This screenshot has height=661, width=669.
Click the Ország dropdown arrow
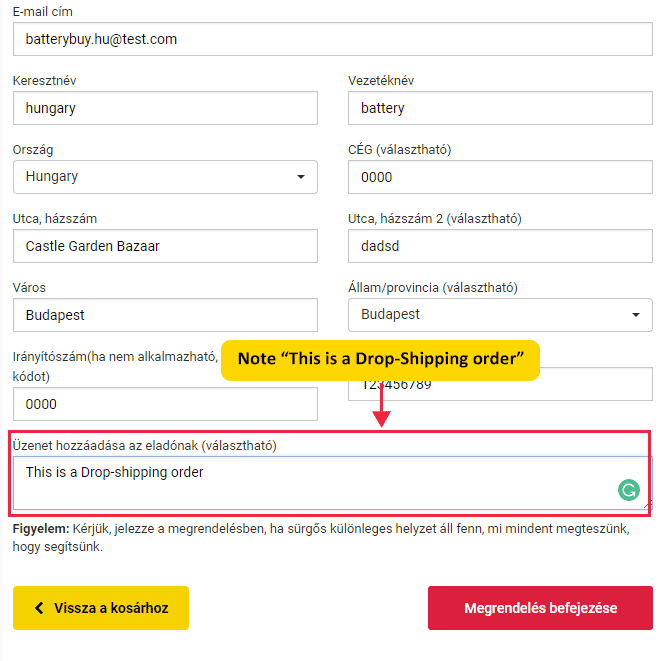pyautogui.click(x=301, y=178)
